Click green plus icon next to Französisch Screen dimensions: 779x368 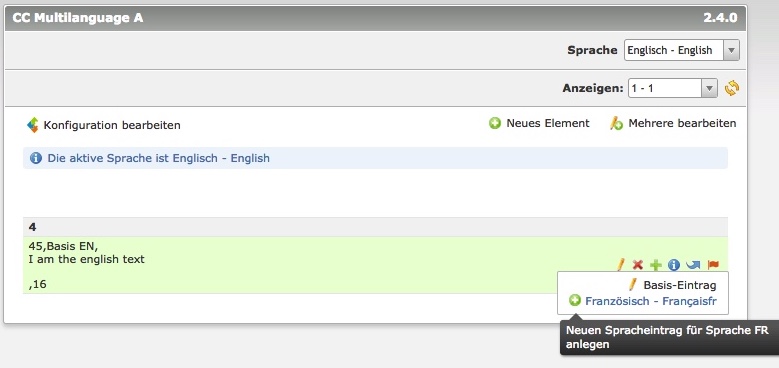point(575,300)
